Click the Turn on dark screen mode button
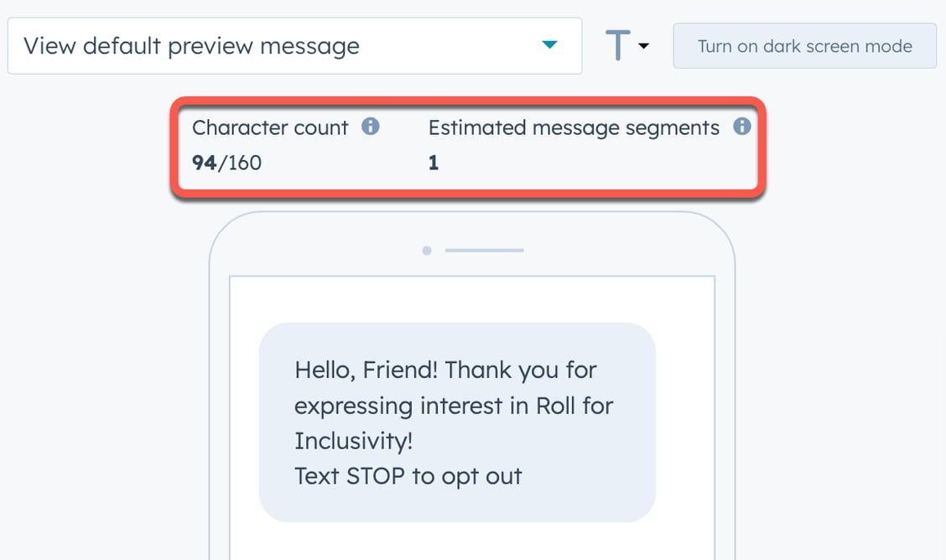 coord(803,46)
